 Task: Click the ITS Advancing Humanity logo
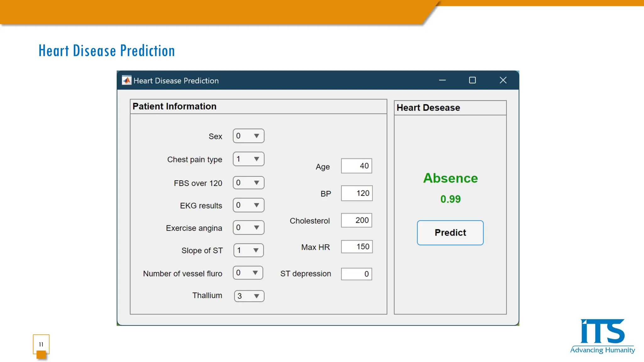[602, 336]
